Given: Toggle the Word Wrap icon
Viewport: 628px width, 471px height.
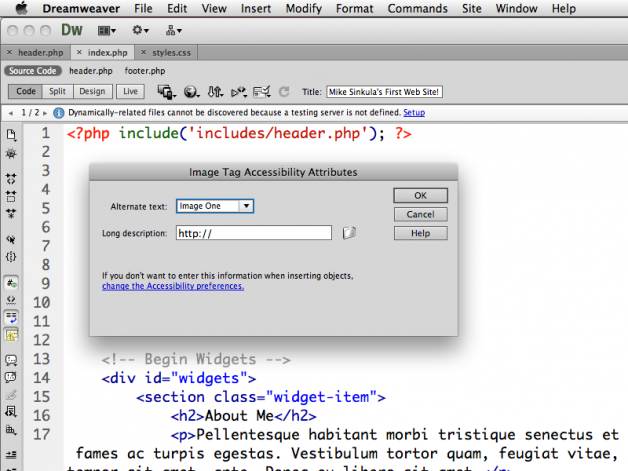Looking at the screenshot, I should [x=11, y=317].
